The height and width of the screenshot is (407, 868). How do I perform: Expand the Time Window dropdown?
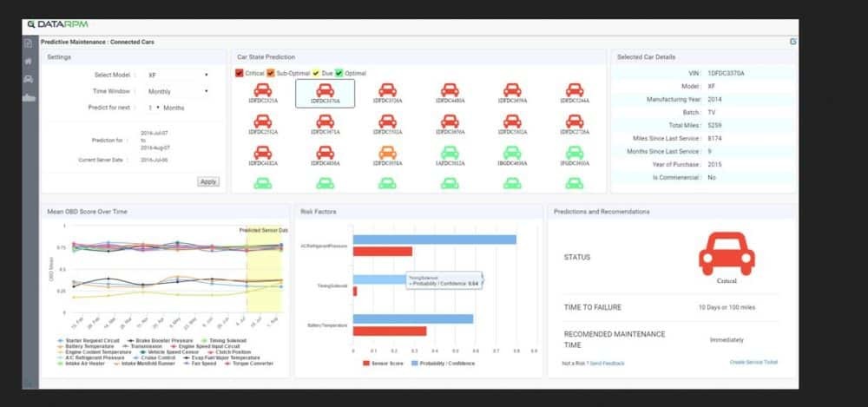[177, 91]
